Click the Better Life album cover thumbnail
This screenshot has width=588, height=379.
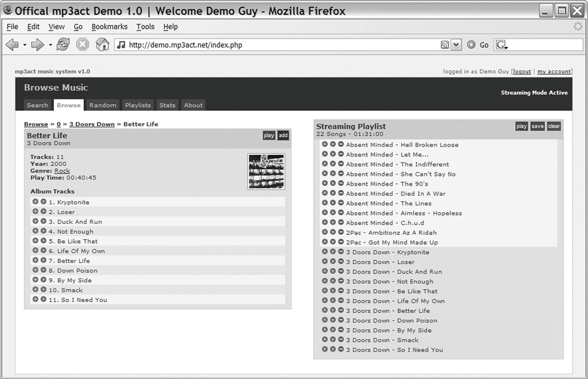pos(266,171)
